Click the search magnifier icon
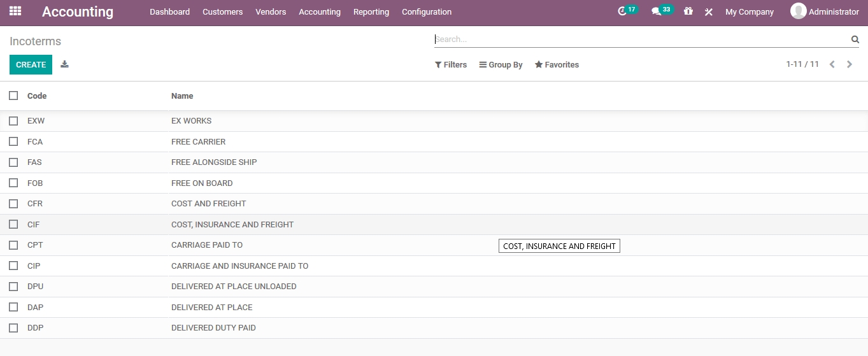The width and height of the screenshot is (868, 356). point(855,39)
